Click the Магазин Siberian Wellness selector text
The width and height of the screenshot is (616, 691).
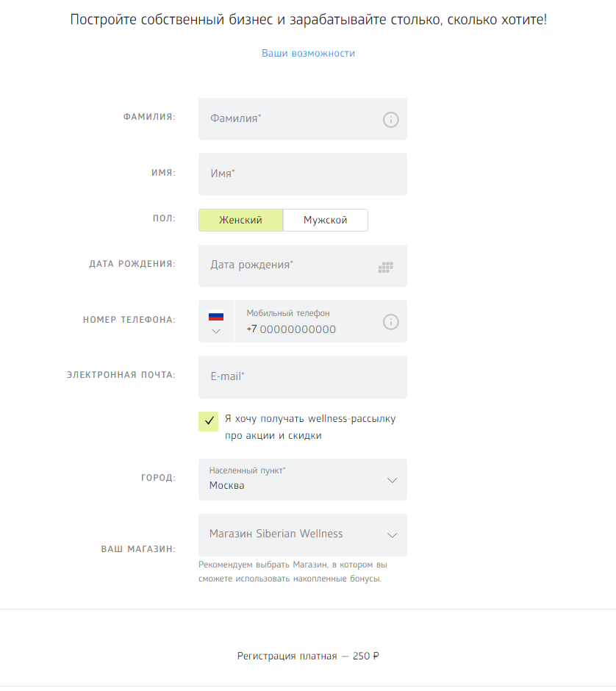[276, 534]
